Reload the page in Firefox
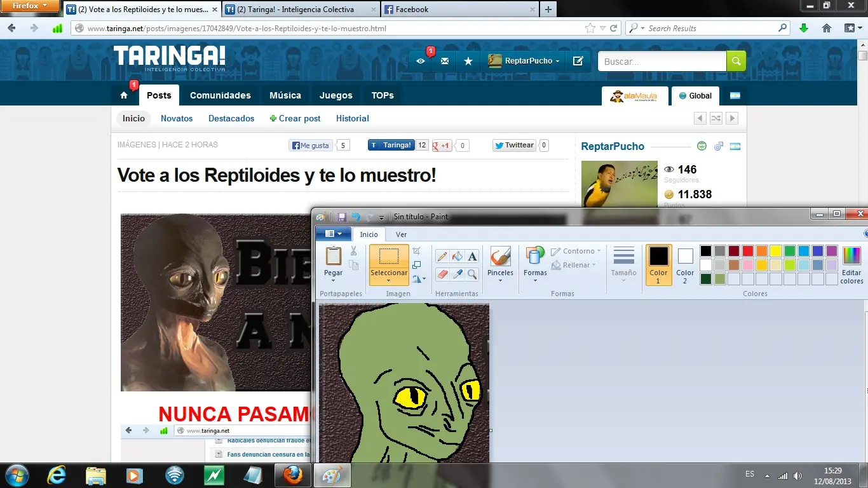 pos(613,28)
